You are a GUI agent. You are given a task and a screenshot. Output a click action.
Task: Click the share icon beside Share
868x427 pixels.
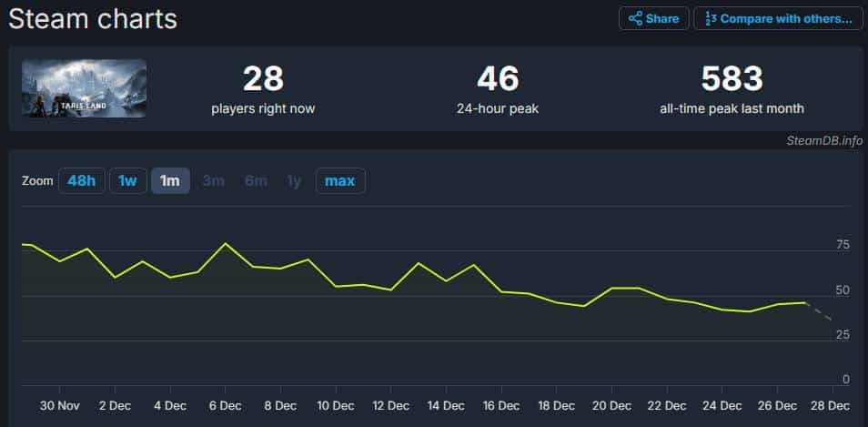click(x=635, y=18)
